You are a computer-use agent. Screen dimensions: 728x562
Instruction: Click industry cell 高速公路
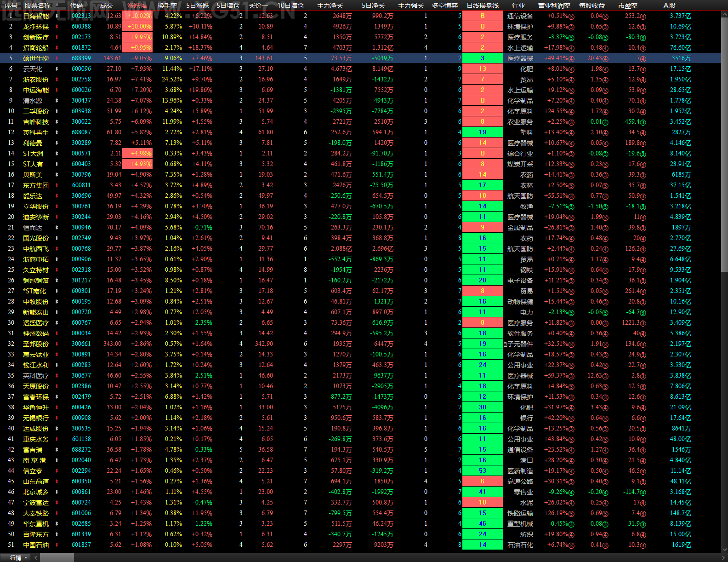[x=520, y=482]
